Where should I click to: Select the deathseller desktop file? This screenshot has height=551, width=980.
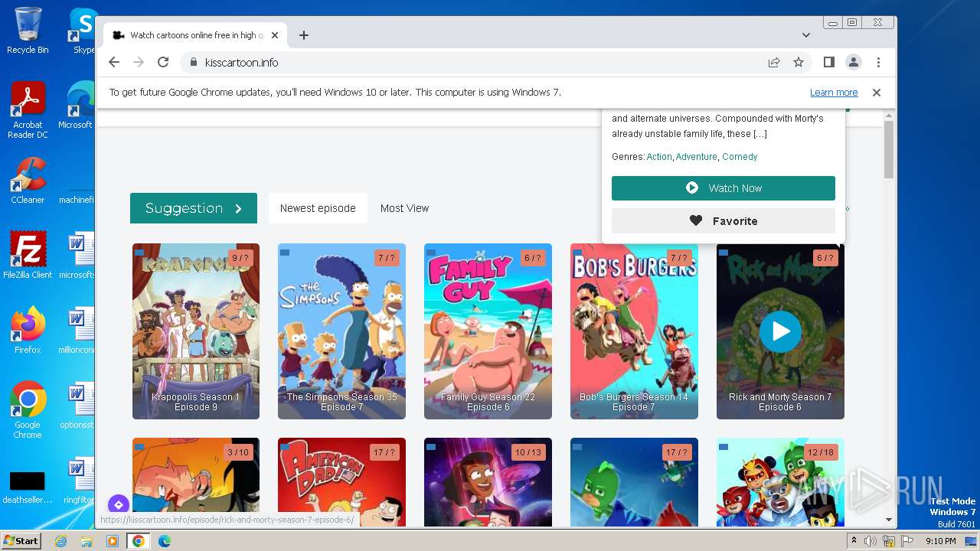(28, 487)
